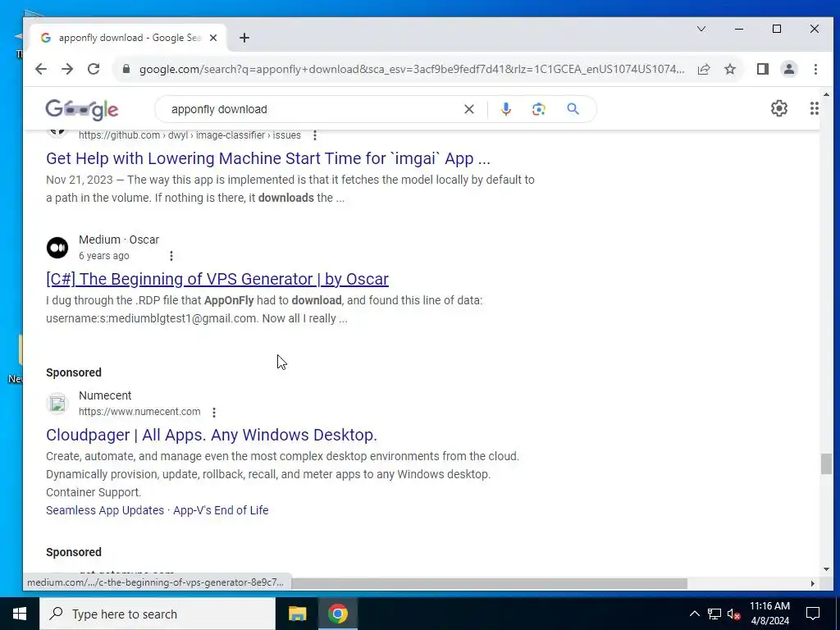Viewport: 840px width, 630px height.
Task: Click scrollbar up arrow
Action: 826,95
